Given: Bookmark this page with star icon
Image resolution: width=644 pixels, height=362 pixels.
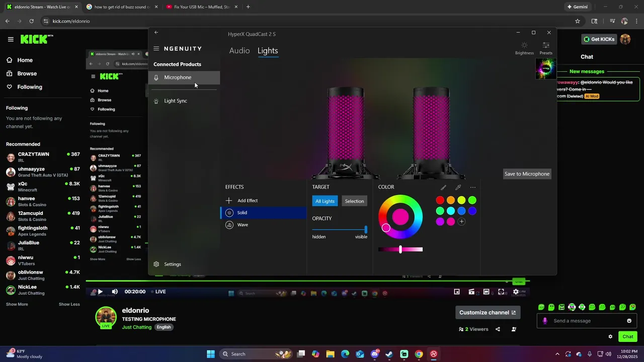Looking at the screenshot, I should (578, 21).
